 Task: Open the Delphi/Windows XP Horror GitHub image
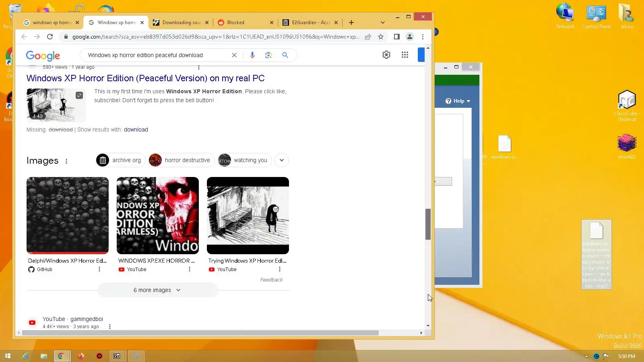68,216
